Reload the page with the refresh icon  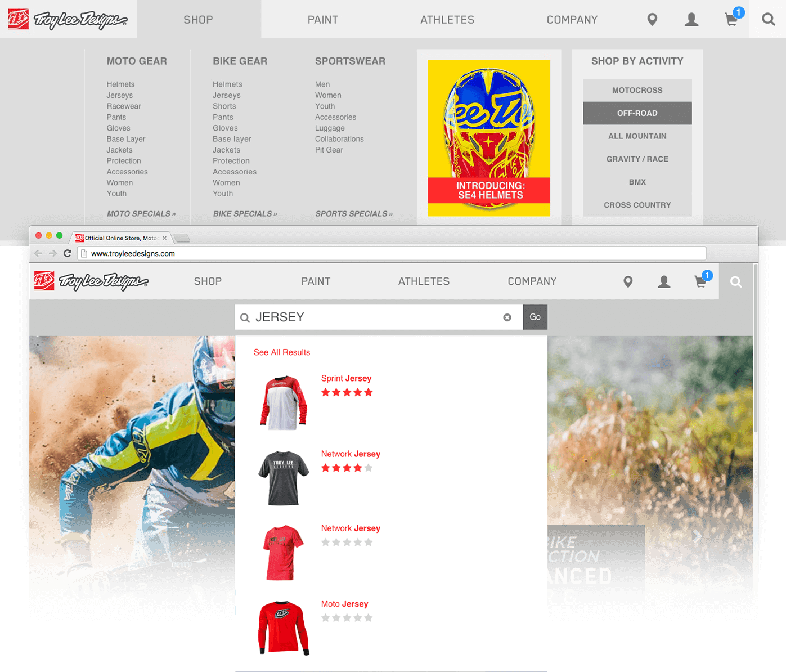pyautogui.click(x=68, y=253)
